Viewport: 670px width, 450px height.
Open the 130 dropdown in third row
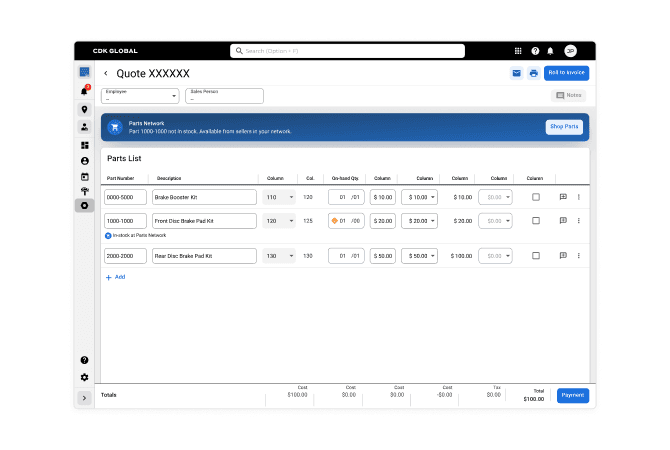coord(279,256)
